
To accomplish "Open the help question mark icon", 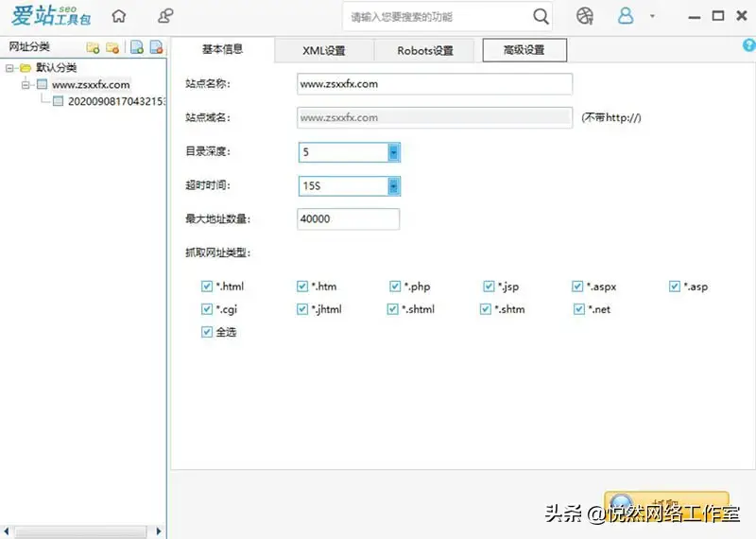I will tap(749, 45).
